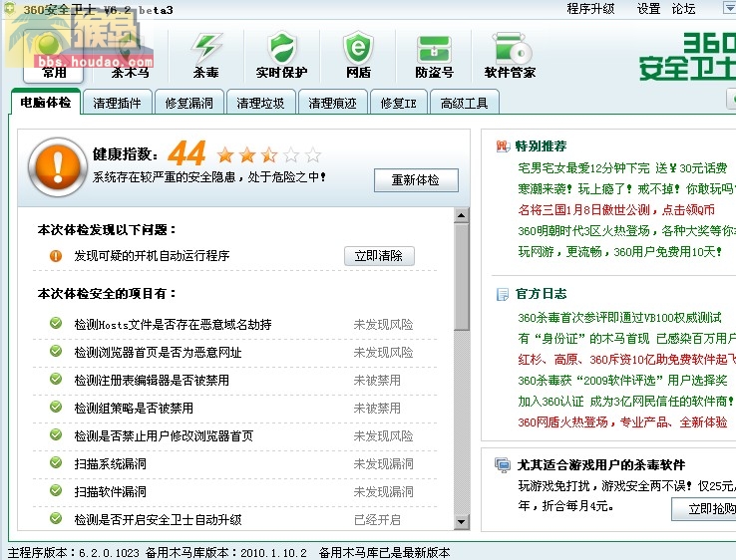Open the 论坛 menu item
This screenshot has width=736, height=560.
coord(683,9)
